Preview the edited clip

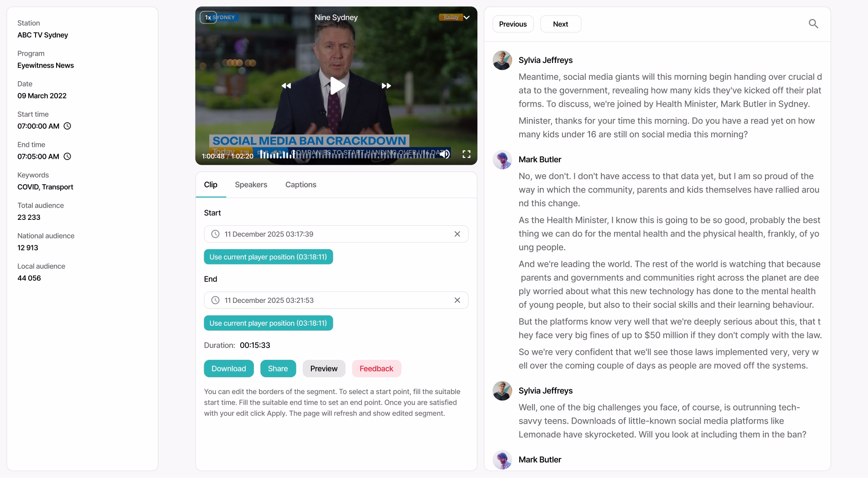coord(324,369)
